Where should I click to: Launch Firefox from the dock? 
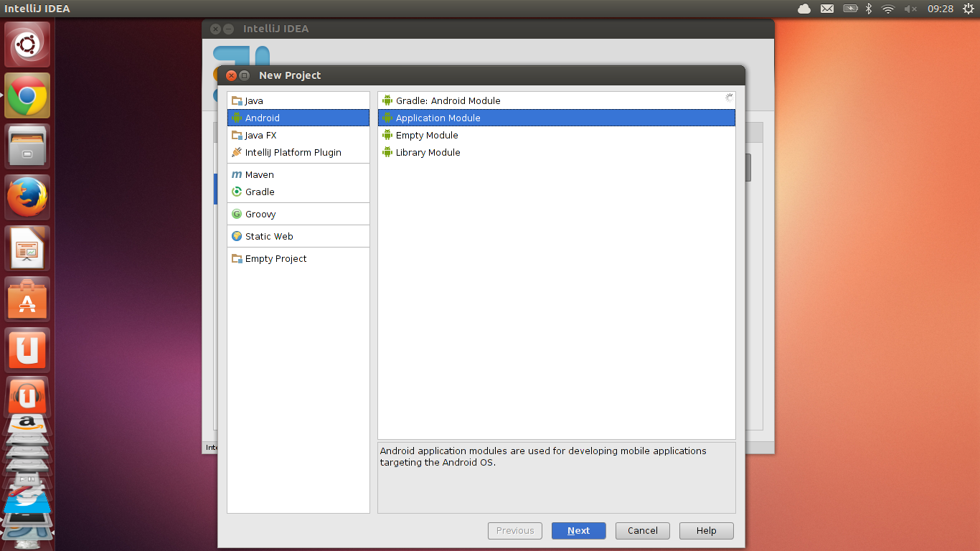pyautogui.click(x=27, y=197)
